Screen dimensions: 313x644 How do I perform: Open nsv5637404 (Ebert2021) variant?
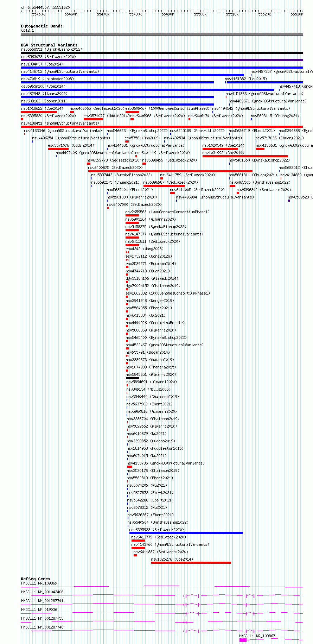(x=130, y=190)
